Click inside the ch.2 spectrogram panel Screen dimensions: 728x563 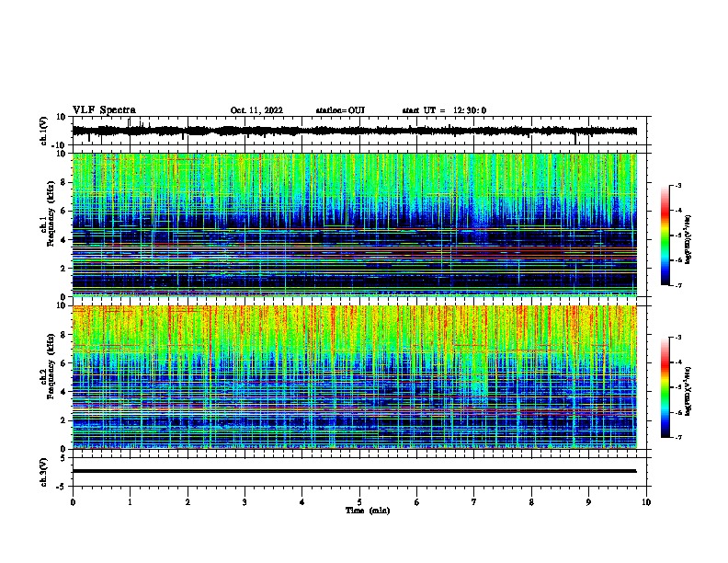pos(354,377)
